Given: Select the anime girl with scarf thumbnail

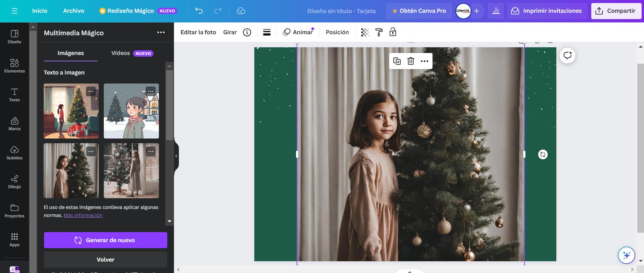Looking at the screenshot, I should click(x=131, y=111).
